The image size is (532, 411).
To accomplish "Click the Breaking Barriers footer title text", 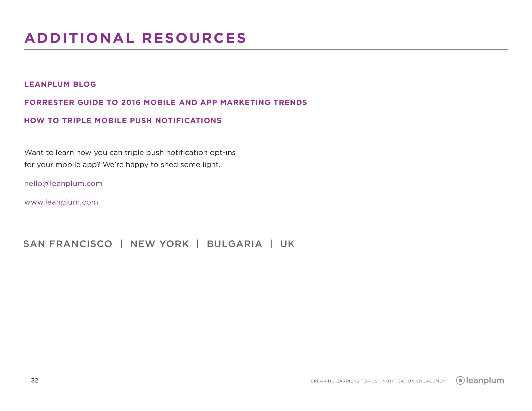I will click(379, 381).
